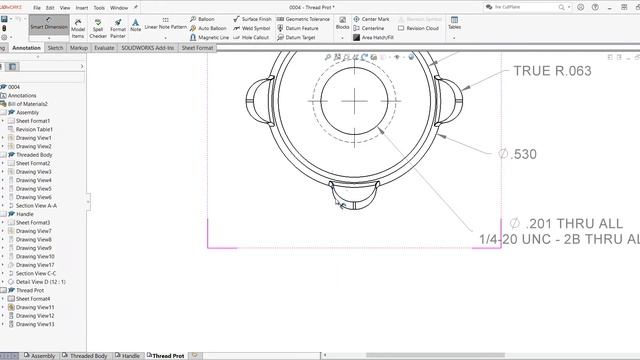Viewport: 640px width, 360px height.
Task: Click the Linear Note Pattern tool
Action: tap(165, 24)
